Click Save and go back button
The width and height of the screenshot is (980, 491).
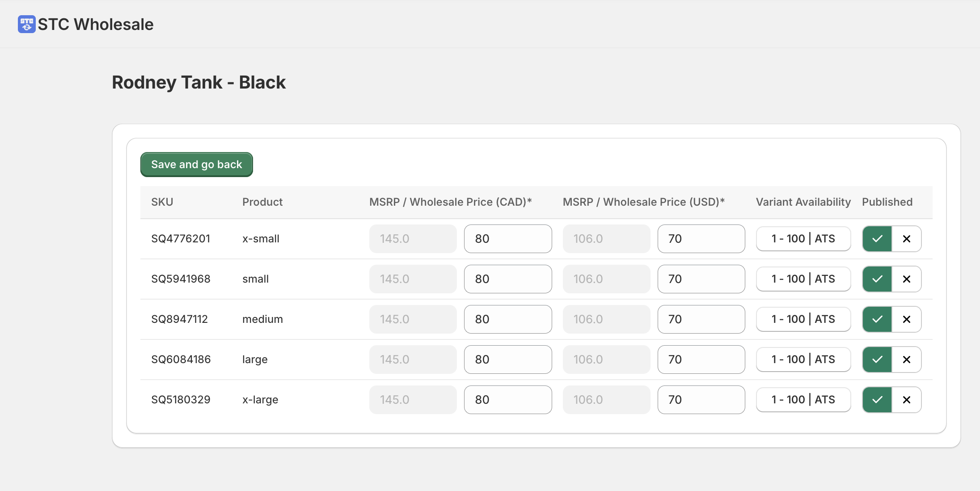coord(196,165)
